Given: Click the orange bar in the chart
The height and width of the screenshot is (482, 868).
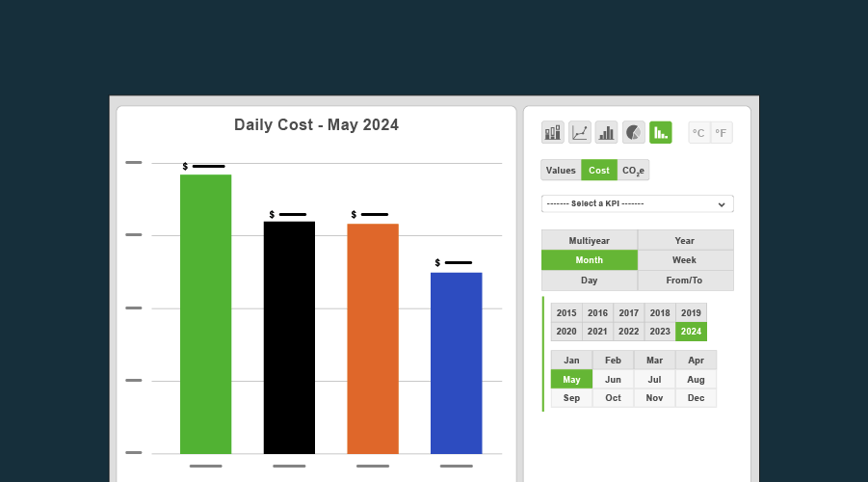Looking at the screenshot, I should click(x=373, y=338).
